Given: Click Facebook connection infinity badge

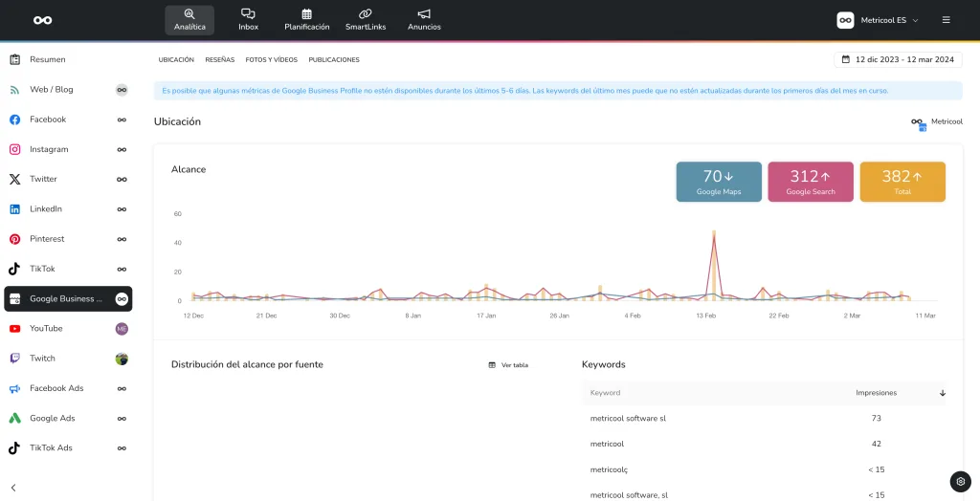Looking at the screenshot, I should click(x=122, y=120).
